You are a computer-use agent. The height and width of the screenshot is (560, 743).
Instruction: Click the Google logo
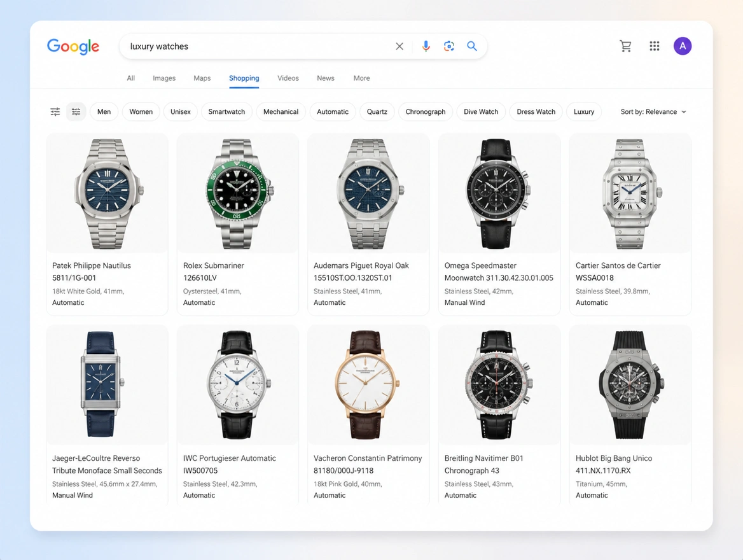[73, 46]
